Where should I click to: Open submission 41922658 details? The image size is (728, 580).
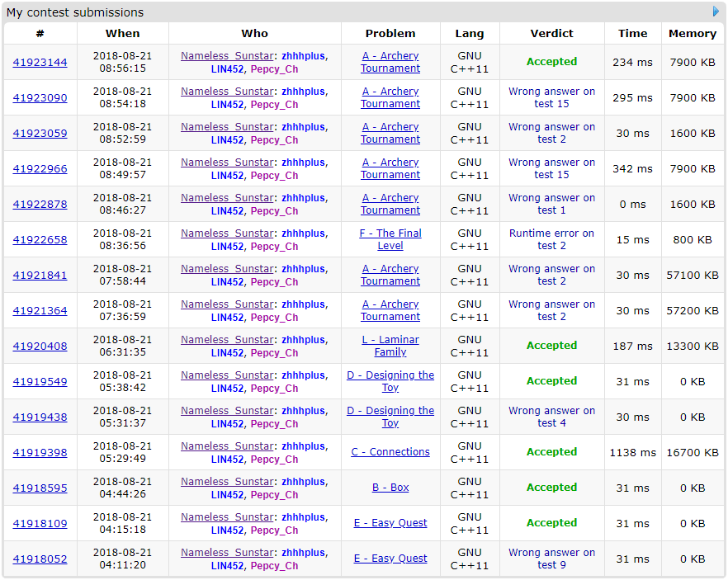click(40, 240)
